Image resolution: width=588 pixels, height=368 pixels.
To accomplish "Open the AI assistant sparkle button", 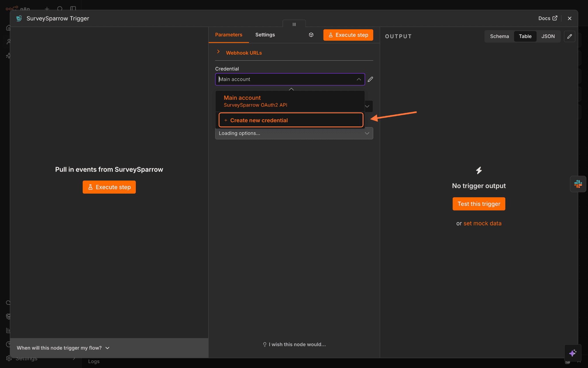I will 573,353.
